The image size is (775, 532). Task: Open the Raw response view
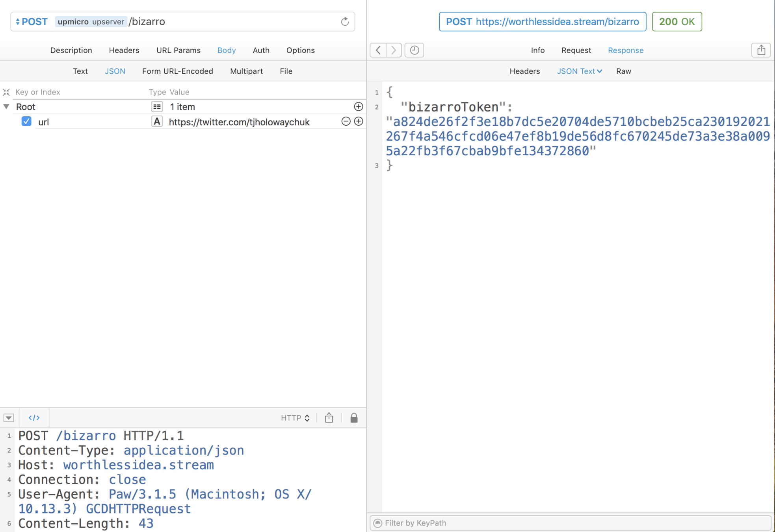pyautogui.click(x=623, y=71)
